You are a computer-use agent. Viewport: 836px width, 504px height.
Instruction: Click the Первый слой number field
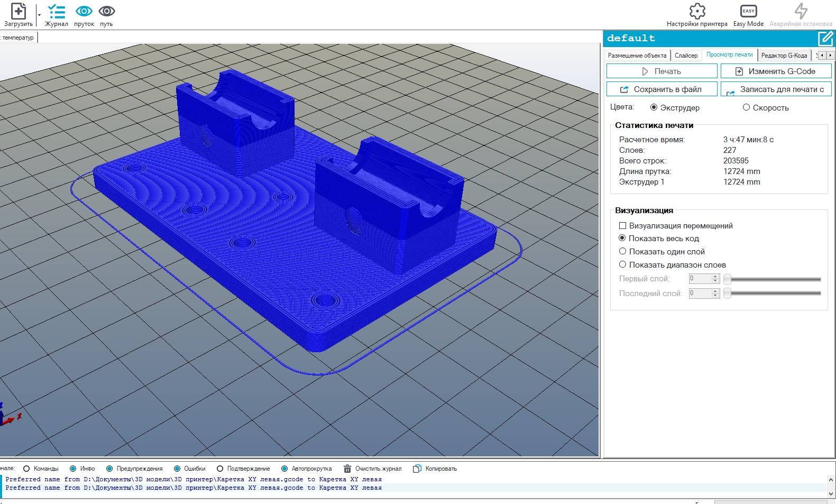tap(700, 279)
